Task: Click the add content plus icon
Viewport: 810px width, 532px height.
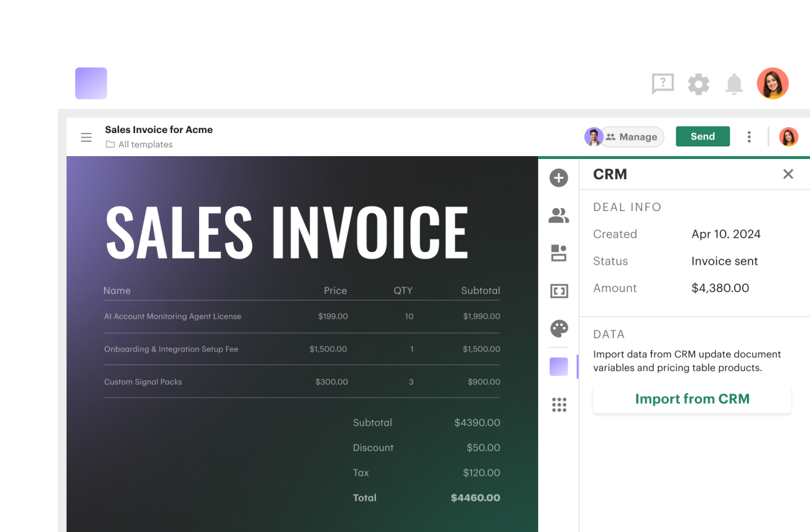Action: (x=558, y=178)
